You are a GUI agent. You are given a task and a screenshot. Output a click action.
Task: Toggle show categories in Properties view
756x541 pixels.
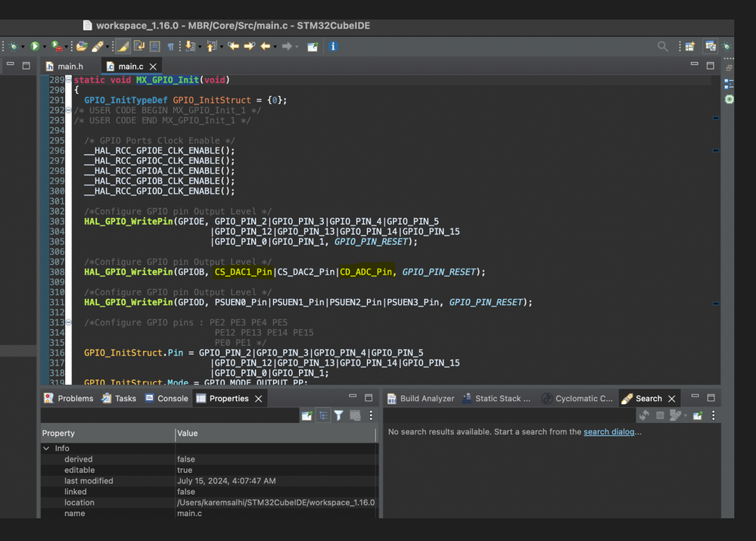point(323,415)
